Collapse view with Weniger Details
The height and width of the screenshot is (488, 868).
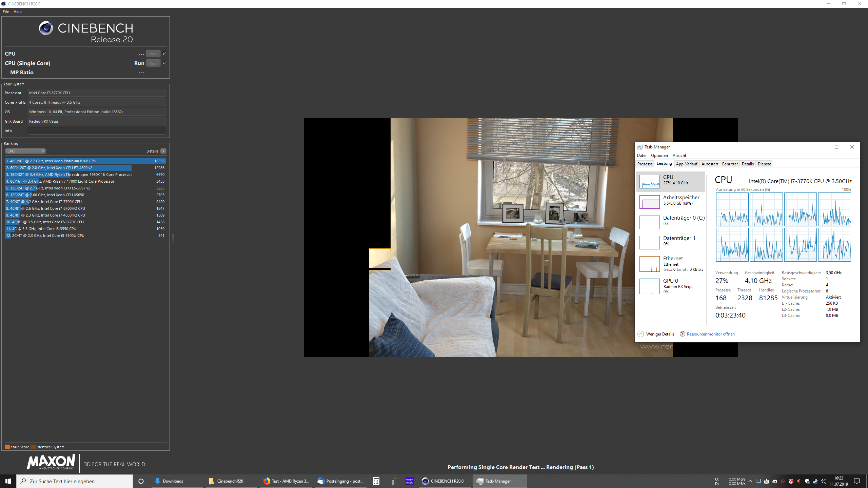[659, 334]
